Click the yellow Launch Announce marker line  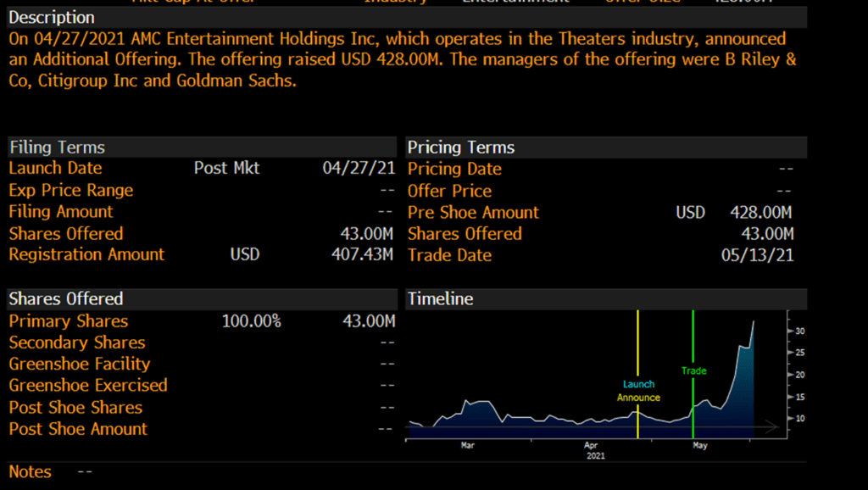click(637, 343)
